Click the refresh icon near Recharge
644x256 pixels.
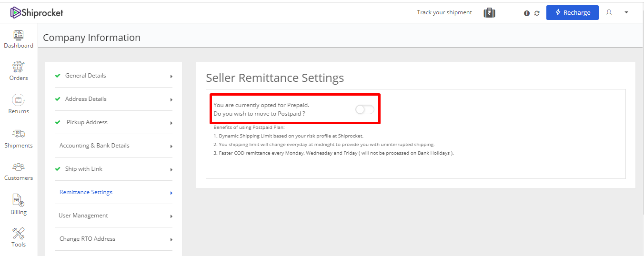(x=537, y=13)
